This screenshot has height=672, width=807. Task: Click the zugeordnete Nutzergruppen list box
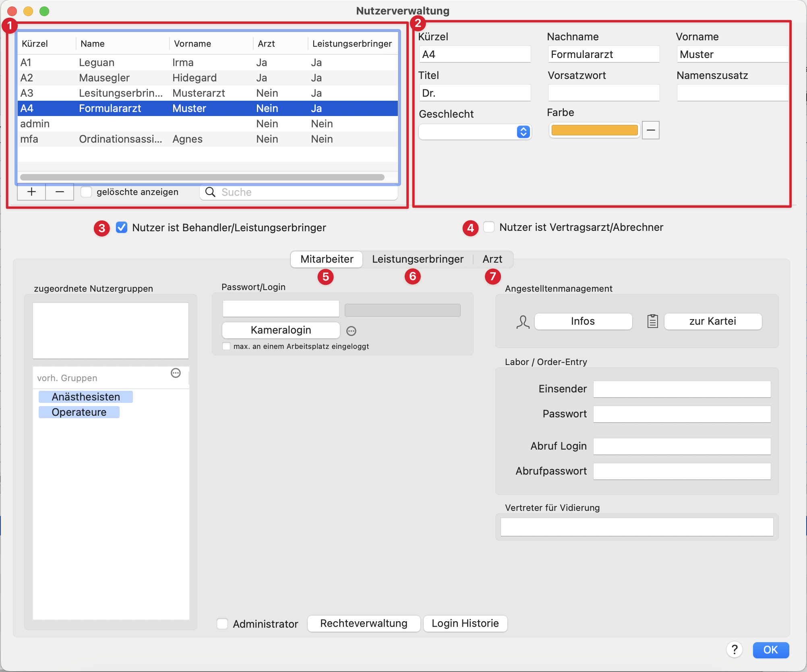pos(111,331)
